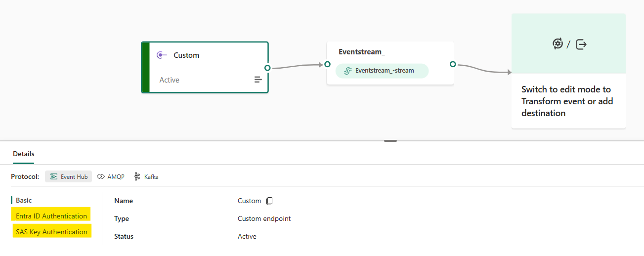Click the Name field label

pos(124,201)
